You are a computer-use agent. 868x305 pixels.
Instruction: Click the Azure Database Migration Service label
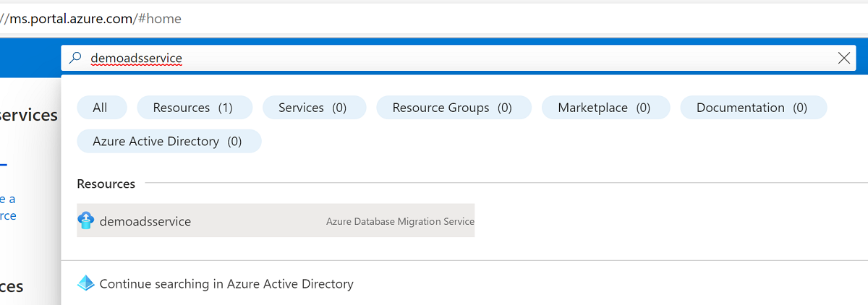pos(400,222)
